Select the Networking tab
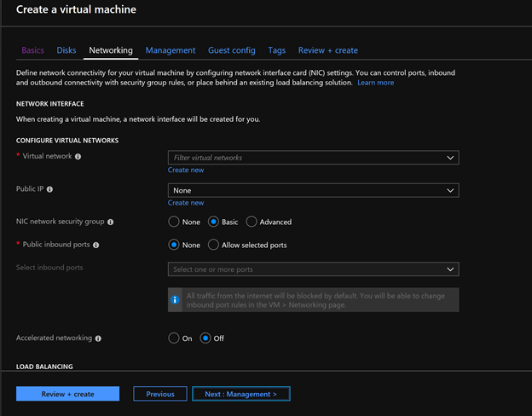Viewport: 532px width, 416px height. (x=111, y=50)
